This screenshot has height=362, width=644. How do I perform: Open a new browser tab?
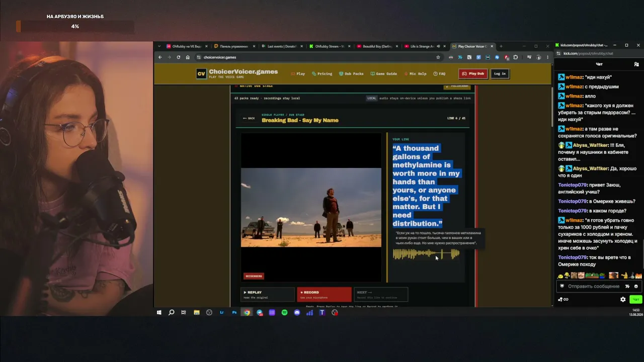[x=501, y=46]
